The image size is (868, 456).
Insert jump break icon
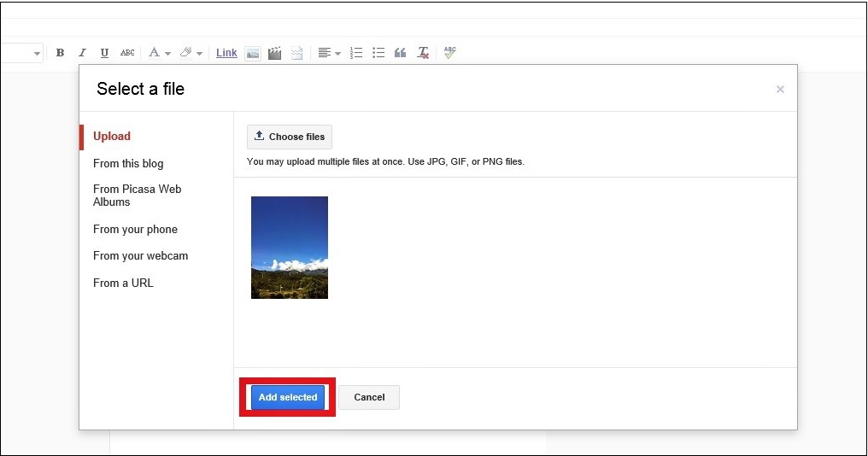click(x=296, y=53)
